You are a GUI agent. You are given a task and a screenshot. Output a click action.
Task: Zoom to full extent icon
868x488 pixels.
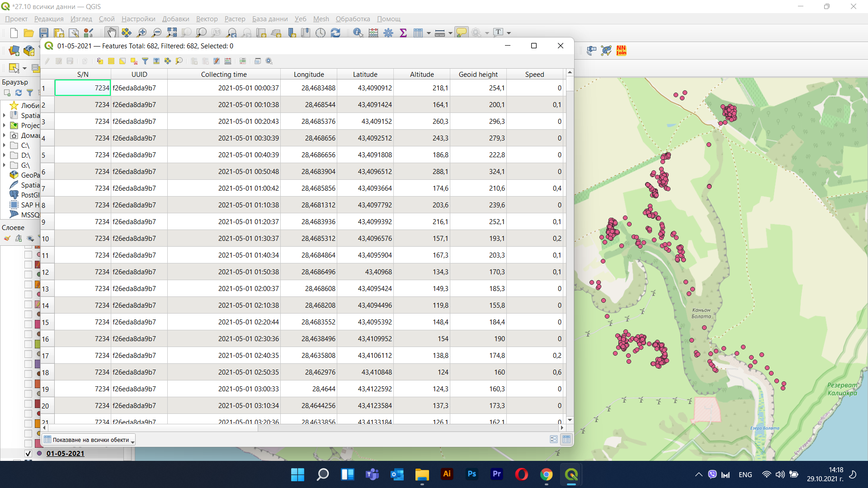[172, 33]
